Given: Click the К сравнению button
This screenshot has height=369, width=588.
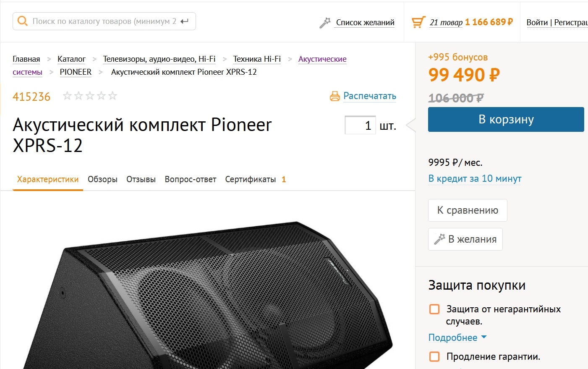Looking at the screenshot, I should tap(468, 210).
